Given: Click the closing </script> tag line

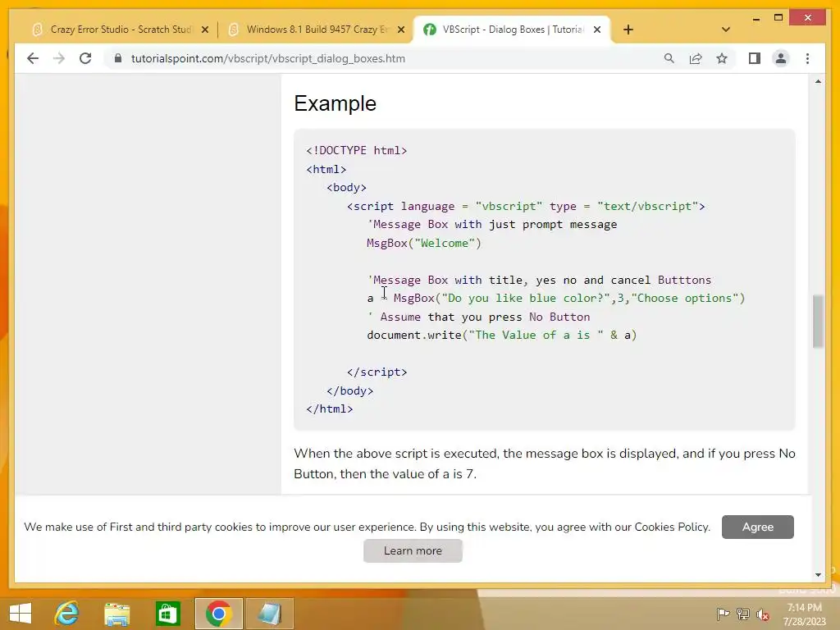Looking at the screenshot, I should (377, 372).
